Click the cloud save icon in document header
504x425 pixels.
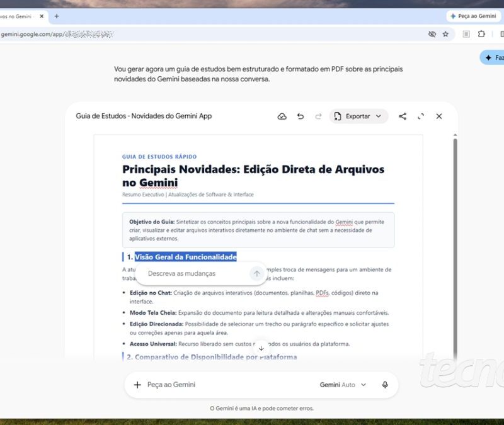click(282, 116)
